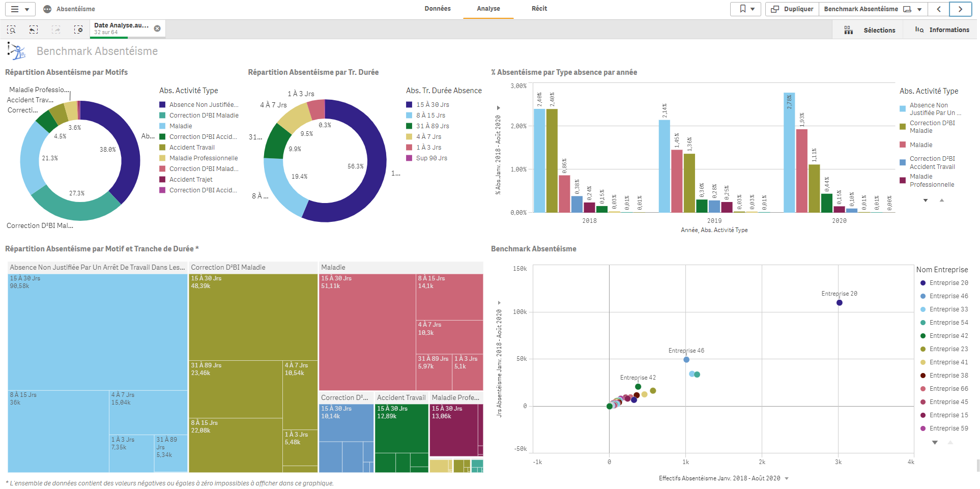Select Accident Travail green legend swatch

pos(162,148)
